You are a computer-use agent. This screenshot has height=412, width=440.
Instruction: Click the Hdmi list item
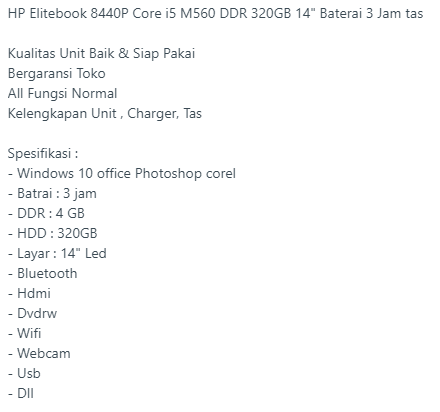[29, 293]
